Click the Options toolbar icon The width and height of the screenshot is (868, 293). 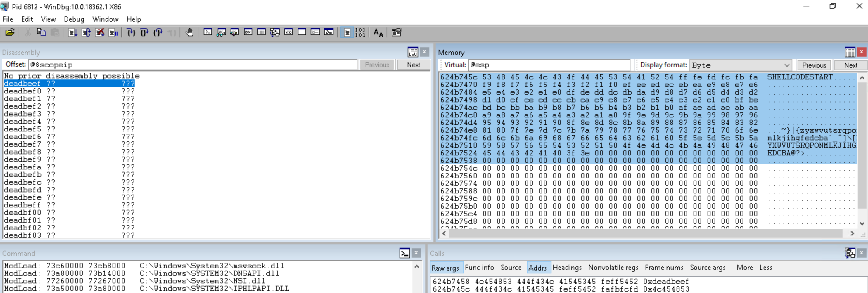pos(396,32)
